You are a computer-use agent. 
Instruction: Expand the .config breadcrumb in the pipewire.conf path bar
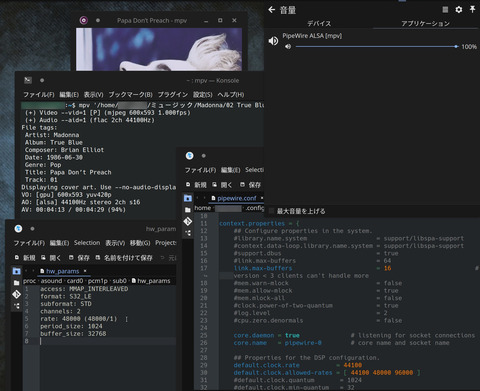(254, 208)
